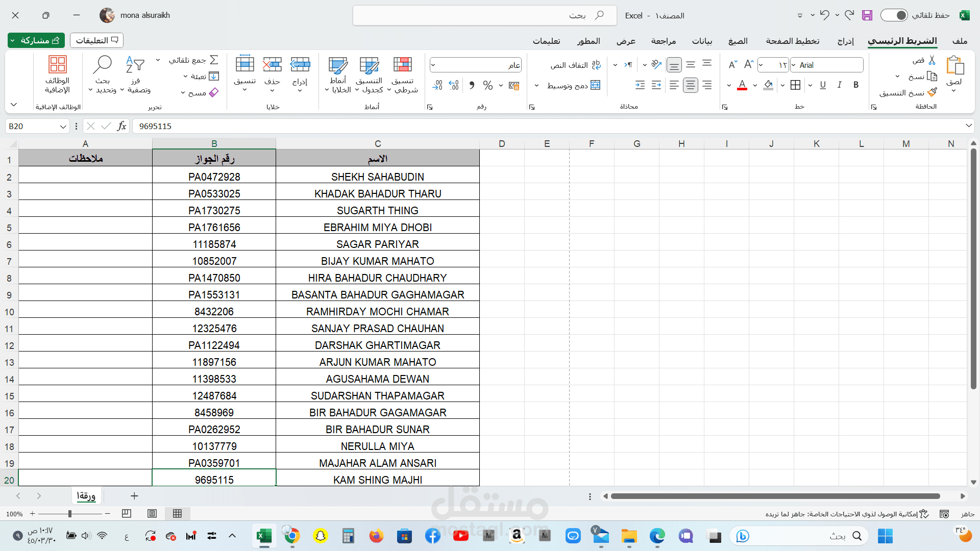This screenshot has width=980, height=551.
Task: Click the Cell Styles icon
Action: (338, 65)
